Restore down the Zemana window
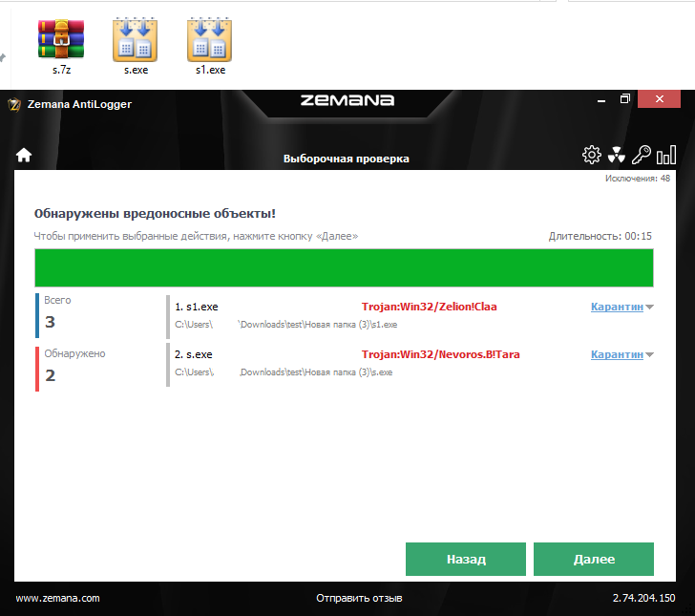This screenshot has width=695, height=616. 624,99
